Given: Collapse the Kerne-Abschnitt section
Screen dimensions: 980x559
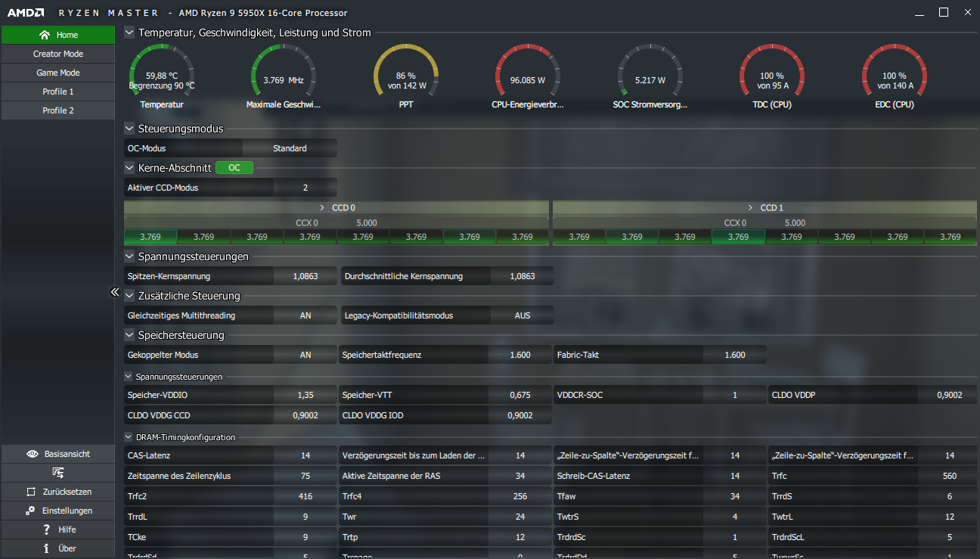Looking at the screenshot, I should click(x=129, y=168).
